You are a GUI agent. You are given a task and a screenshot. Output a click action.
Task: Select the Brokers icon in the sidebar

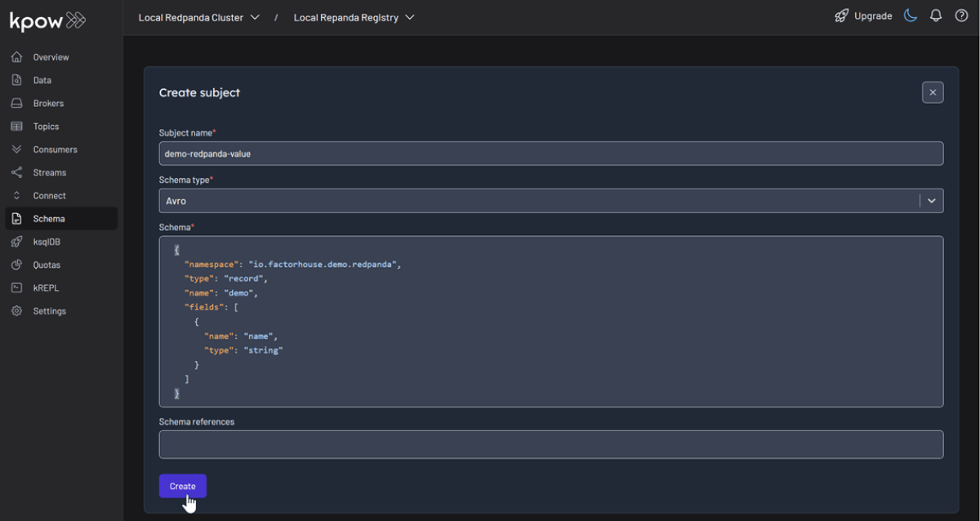(x=17, y=103)
